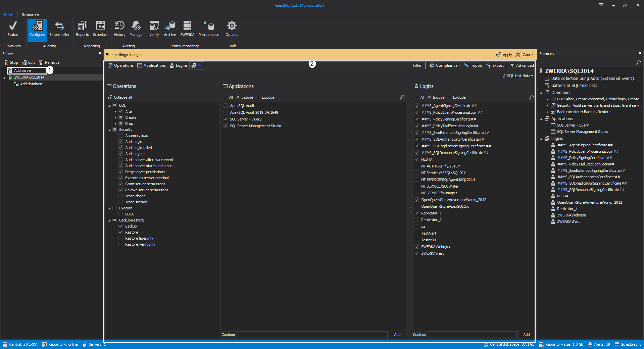The height and width of the screenshot is (349, 644).
Task: Check the ApexSQL Audit application
Action: coord(226,106)
